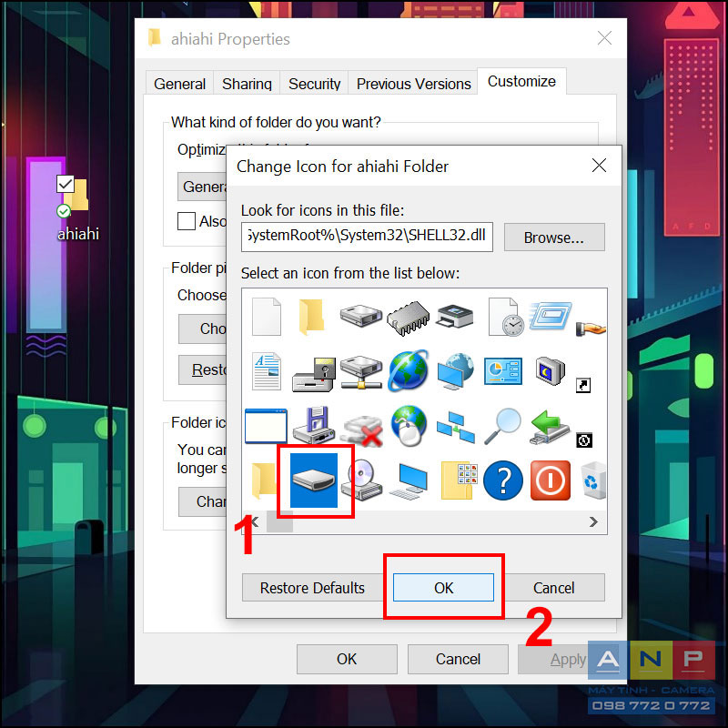Image resolution: width=728 pixels, height=728 pixels.
Task: Open the optimize folder type dropdown
Action: click(202, 187)
